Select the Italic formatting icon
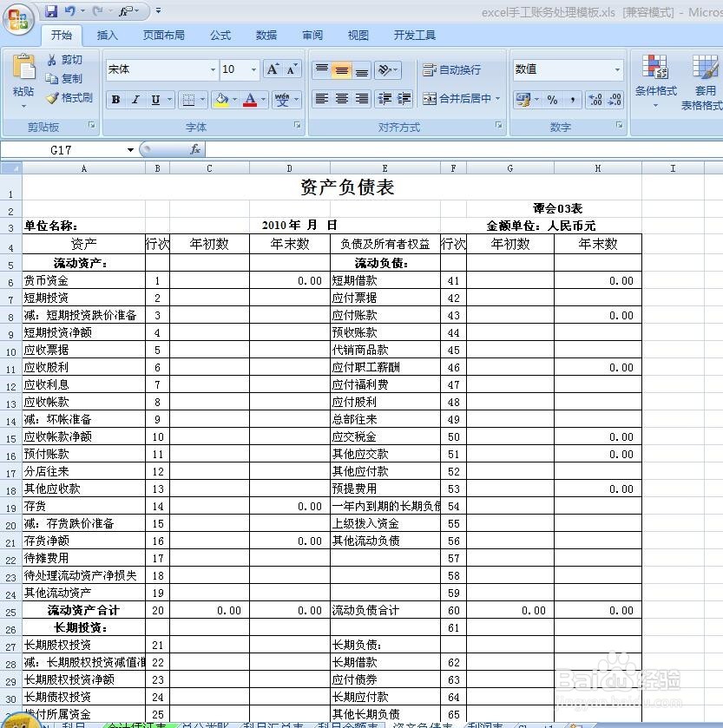 pos(135,99)
